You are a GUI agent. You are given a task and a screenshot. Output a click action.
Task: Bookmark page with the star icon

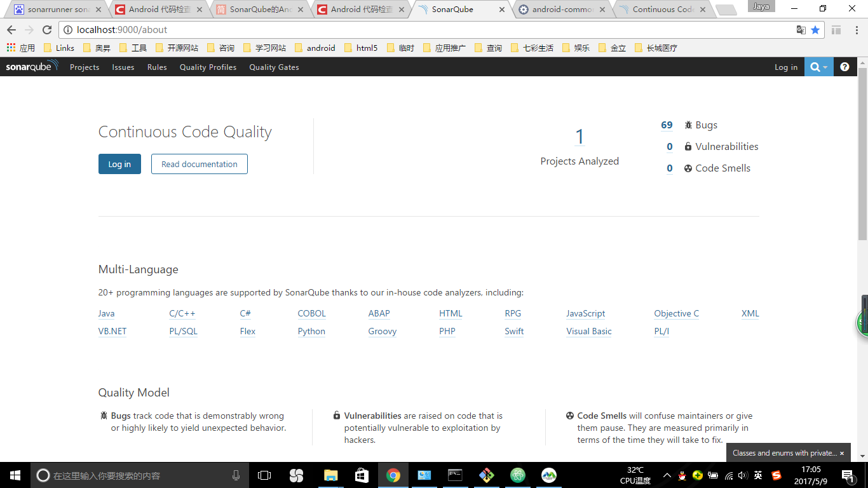[815, 30]
